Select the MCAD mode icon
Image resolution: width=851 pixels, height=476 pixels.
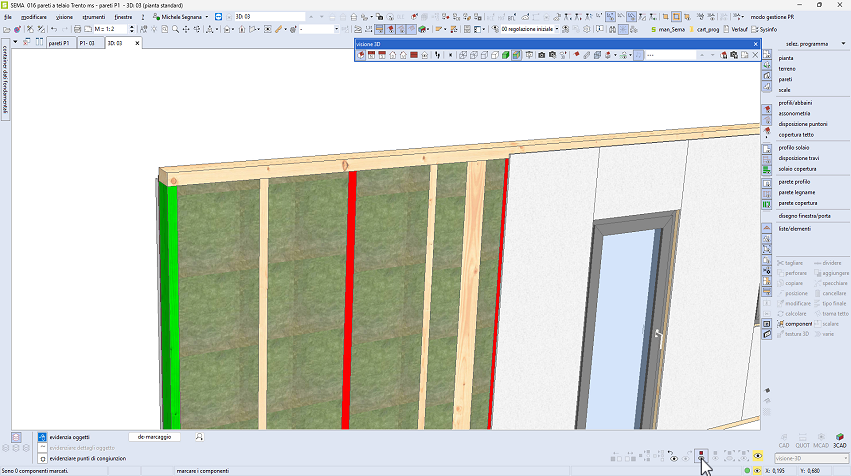click(x=821, y=439)
